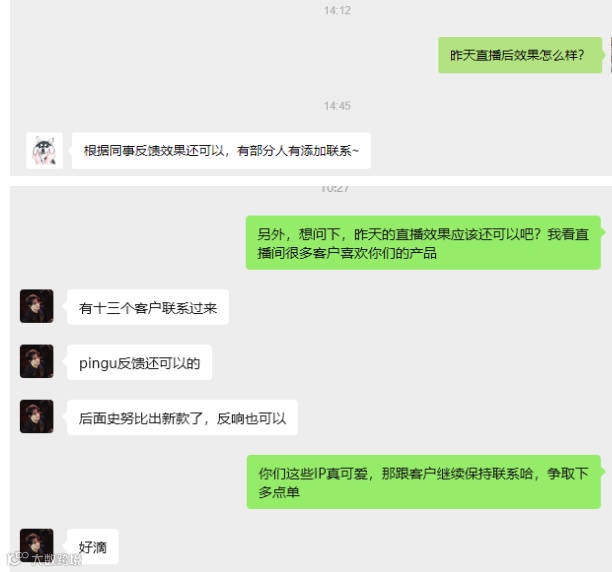Click the 根据同事反馈效果还可以 message bubble
Screen dimensions: 612x572
coord(221,151)
